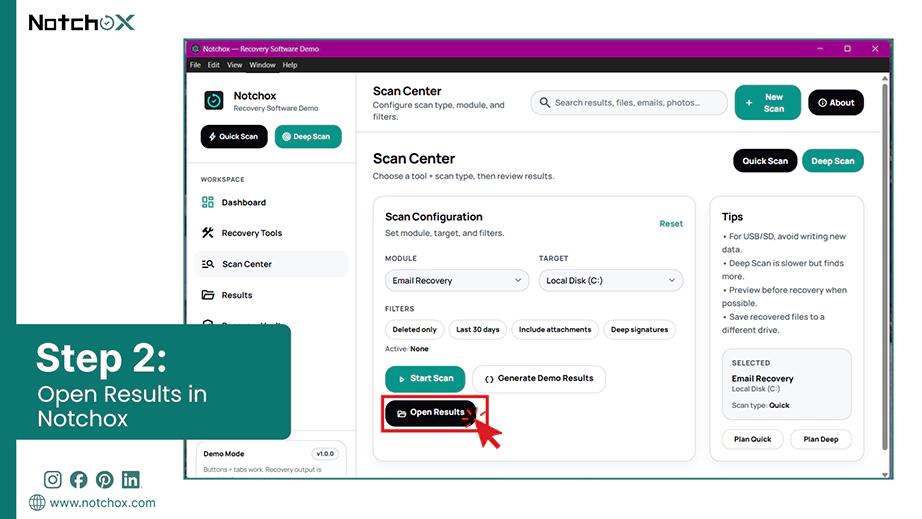Viewport: 922px width, 519px height.
Task: Click the Open Results button
Action: (x=431, y=413)
